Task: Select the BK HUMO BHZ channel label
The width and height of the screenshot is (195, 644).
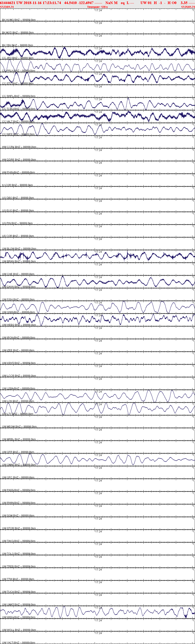Action: (x=19, y=20)
